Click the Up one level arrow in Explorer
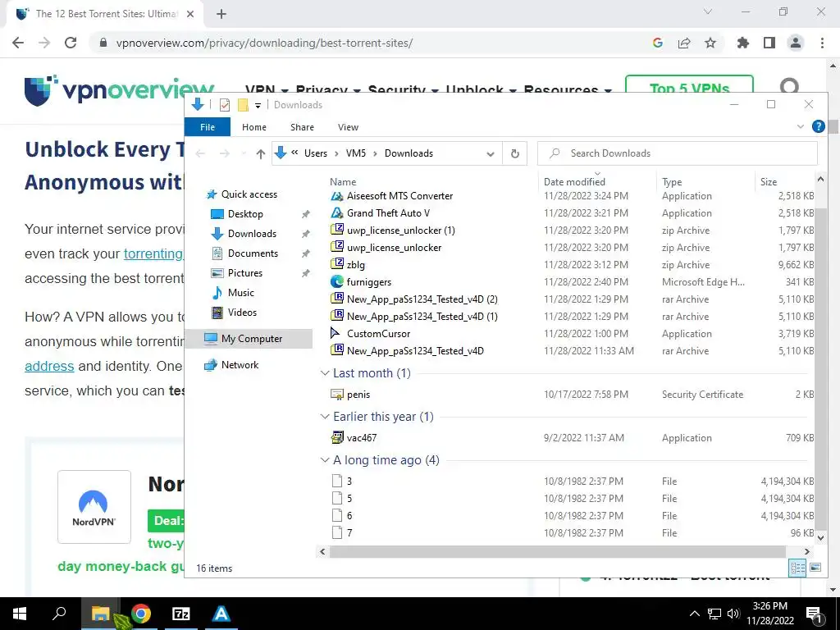This screenshot has width=840, height=630. point(260,153)
